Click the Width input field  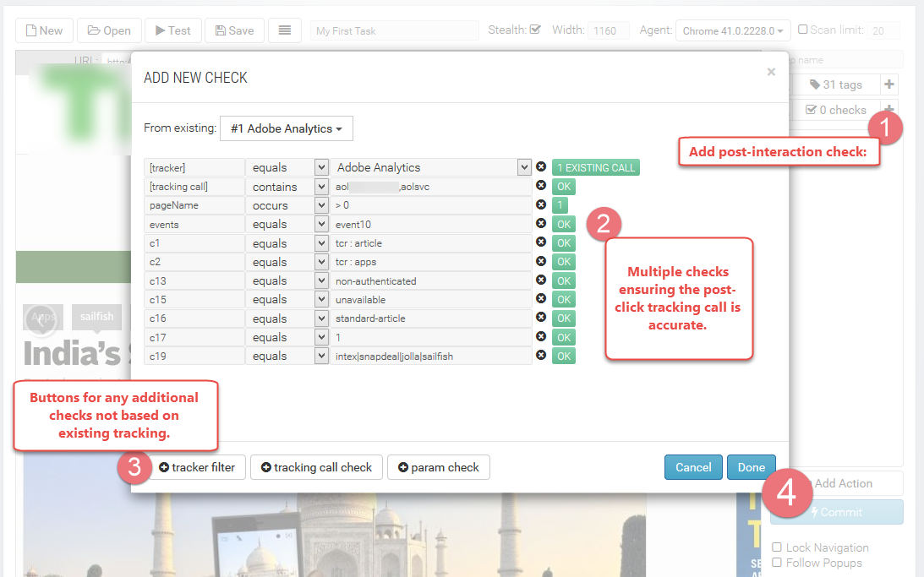tap(608, 30)
